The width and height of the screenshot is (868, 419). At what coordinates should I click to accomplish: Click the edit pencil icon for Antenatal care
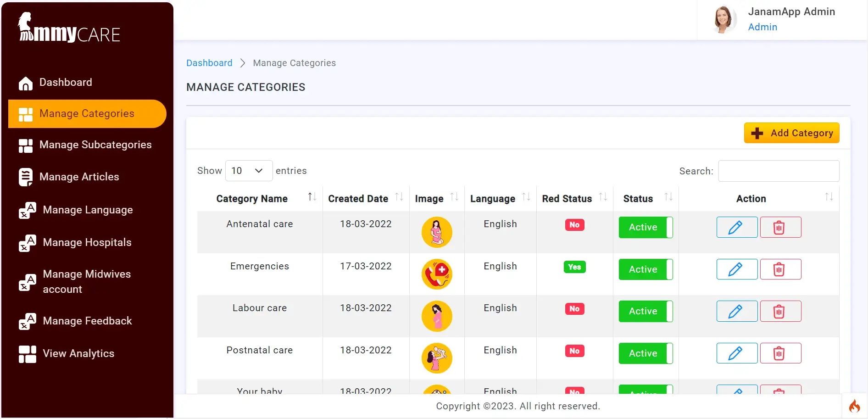click(x=736, y=227)
